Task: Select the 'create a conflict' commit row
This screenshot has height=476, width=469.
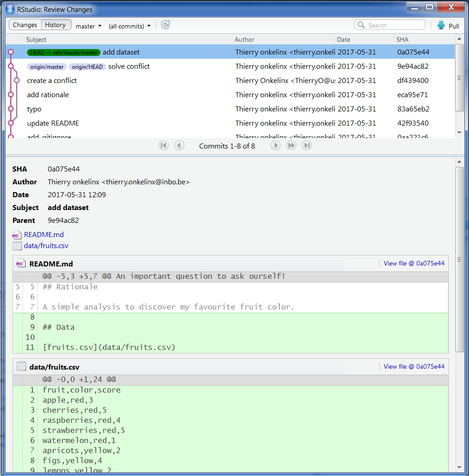Action: (x=52, y=81)
